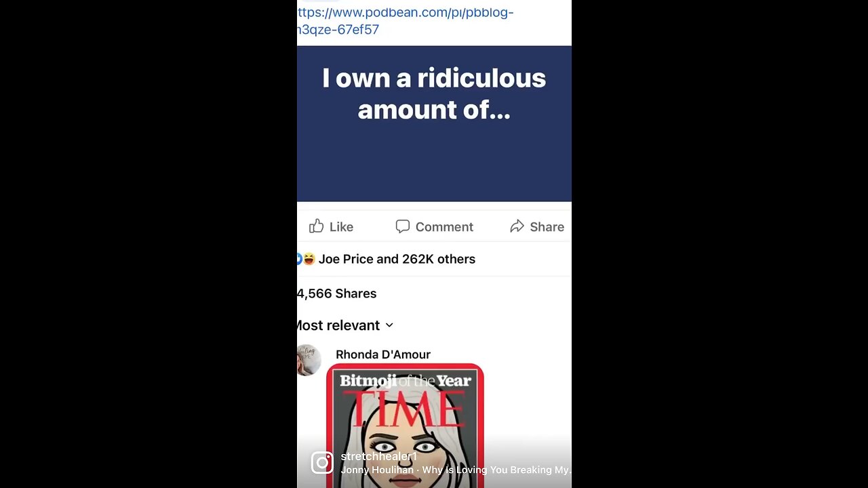View Joe Price and 262K others reactions
The height and width of the screenshot is (488, 868).
397,259
